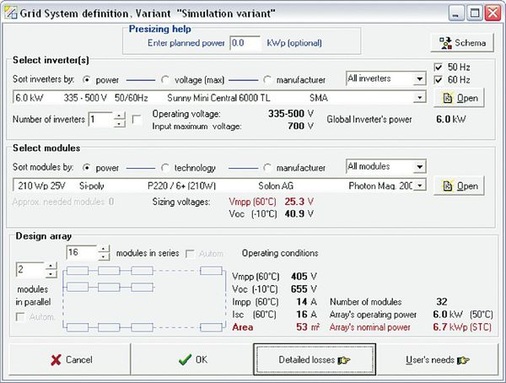
Task: Toggle the 50 Hz checkbox
Action: click(438, 67)
